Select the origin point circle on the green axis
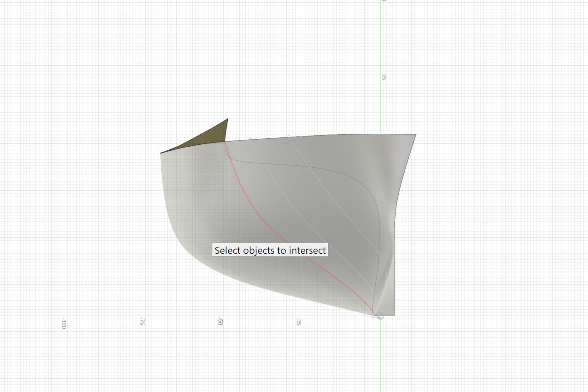 [x=380, y=316]
